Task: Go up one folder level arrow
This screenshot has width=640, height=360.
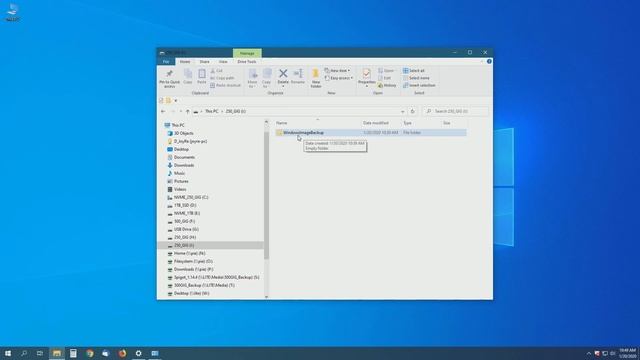Action: (x=187, y=111)
